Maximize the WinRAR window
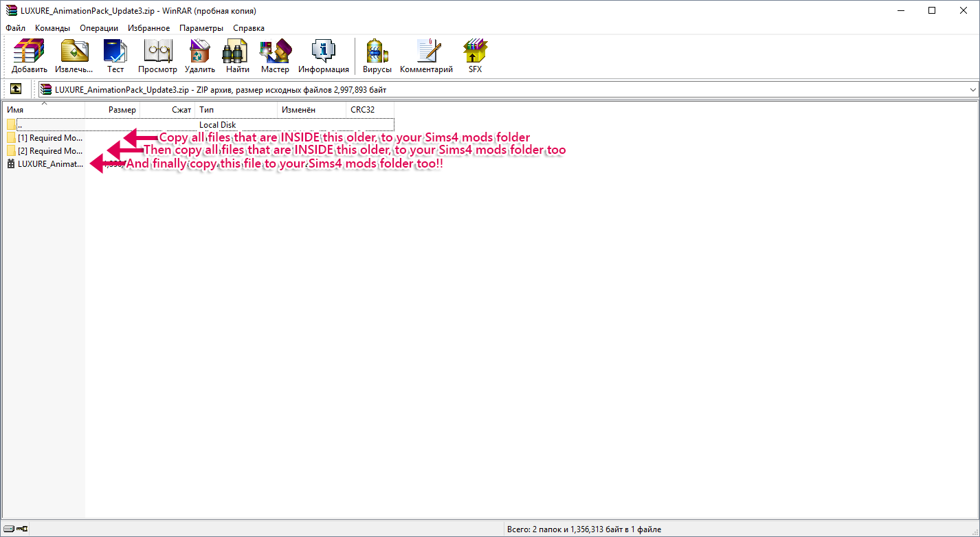This screenshot has width=980, height=537. (932, 10)
